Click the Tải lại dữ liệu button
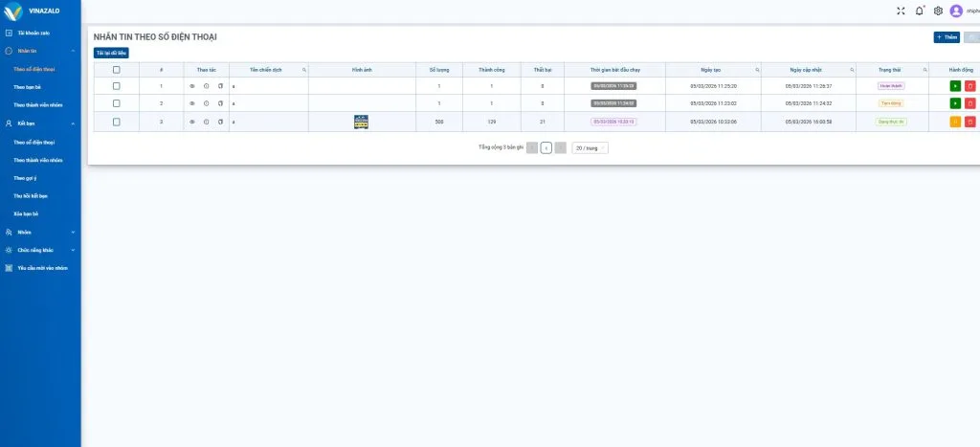Screen dimensions: 980x447 click(x=111, y=53)
